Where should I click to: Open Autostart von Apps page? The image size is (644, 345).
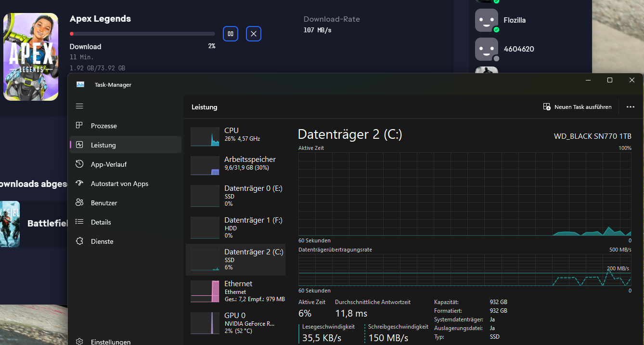126,184
